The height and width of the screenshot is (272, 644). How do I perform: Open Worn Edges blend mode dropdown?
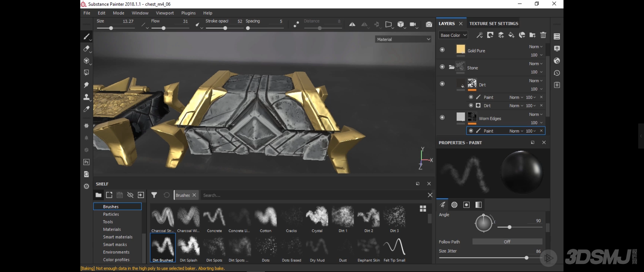point(536,114)
